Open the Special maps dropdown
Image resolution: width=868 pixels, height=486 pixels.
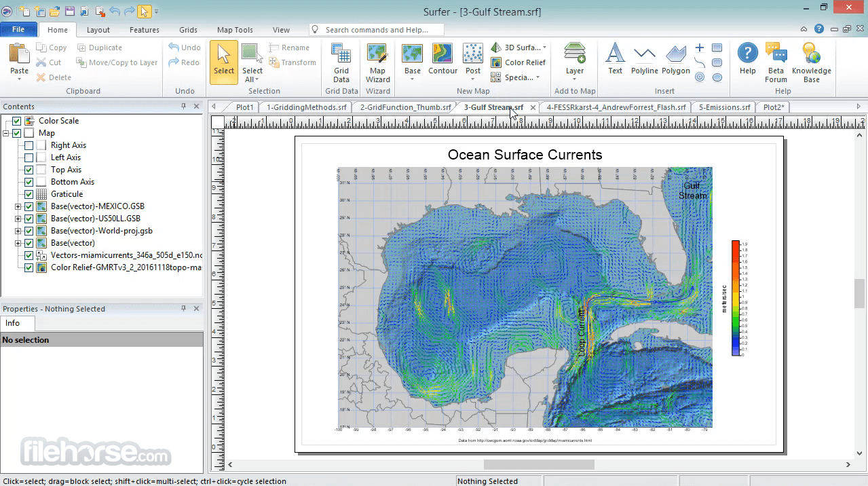click(x=537, y=77)
